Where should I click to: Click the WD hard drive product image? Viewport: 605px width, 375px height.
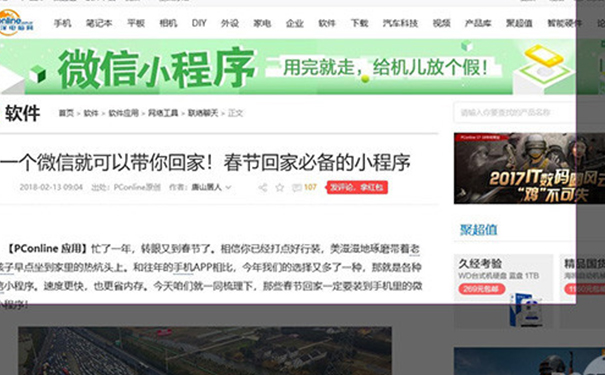(x=526, y=310)
